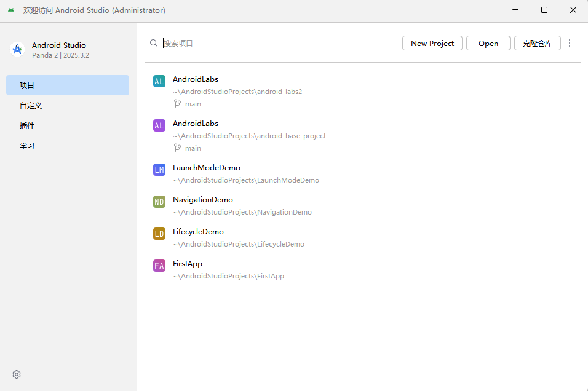Click the Open button
Image resolution: width=588 pixels, height=391 pixels.
coord(488,43)
